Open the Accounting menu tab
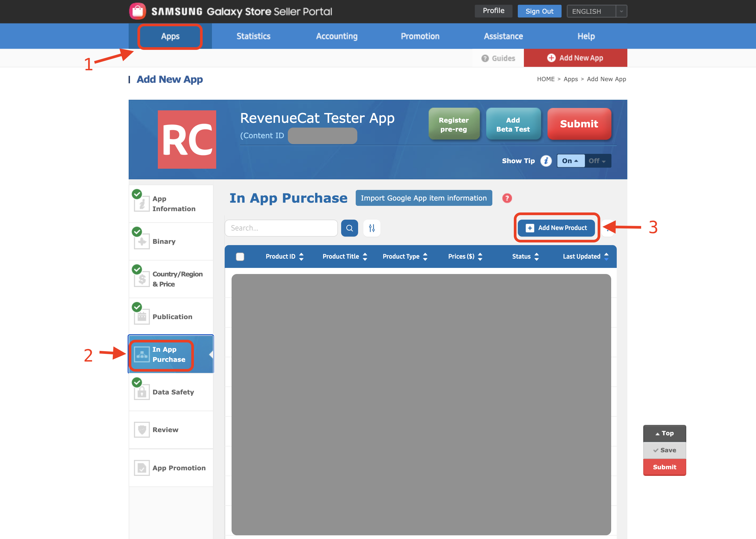This screenshot has width=756, height=539. coord(337,36)
